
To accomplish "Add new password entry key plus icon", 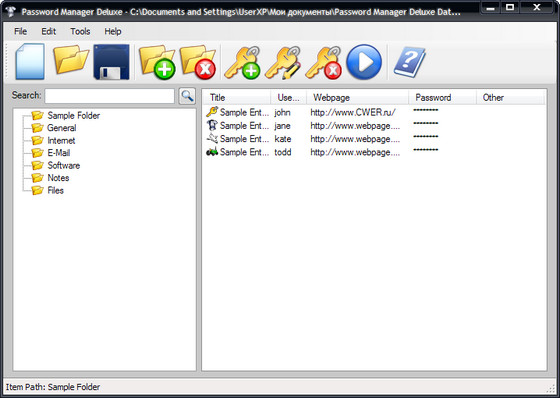I will tap(242, 62).
